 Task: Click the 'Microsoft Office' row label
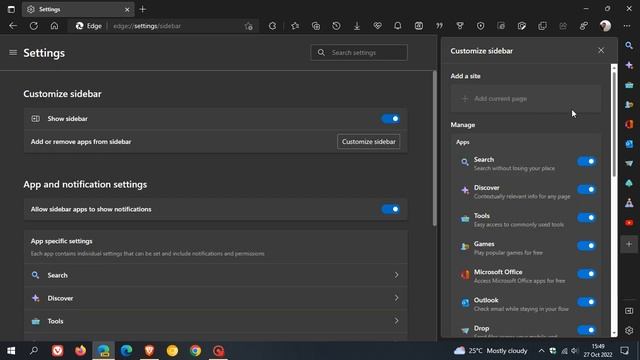(x=498, y=272)
